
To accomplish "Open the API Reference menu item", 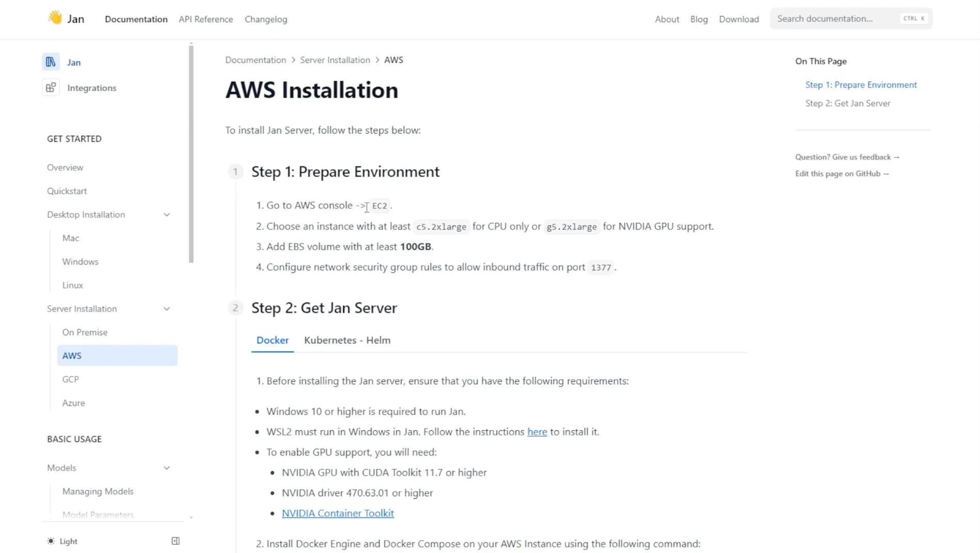I will click(x=205, y=19).
